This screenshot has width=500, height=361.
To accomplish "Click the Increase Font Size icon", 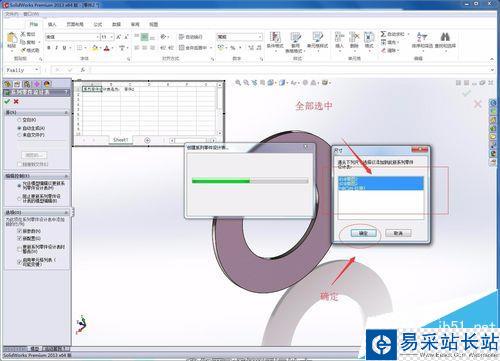I will point(118,37).
